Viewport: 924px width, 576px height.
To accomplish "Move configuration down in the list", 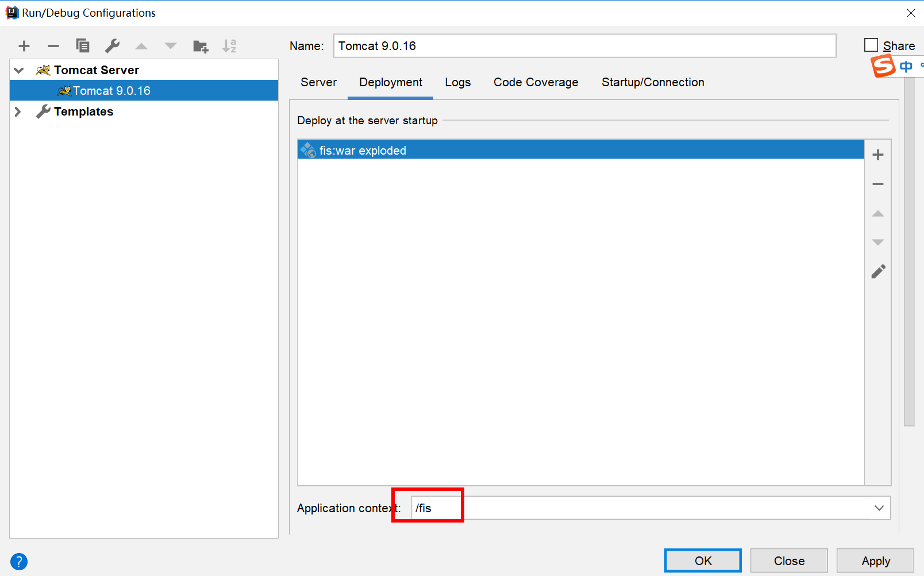I will pos(171,46).
